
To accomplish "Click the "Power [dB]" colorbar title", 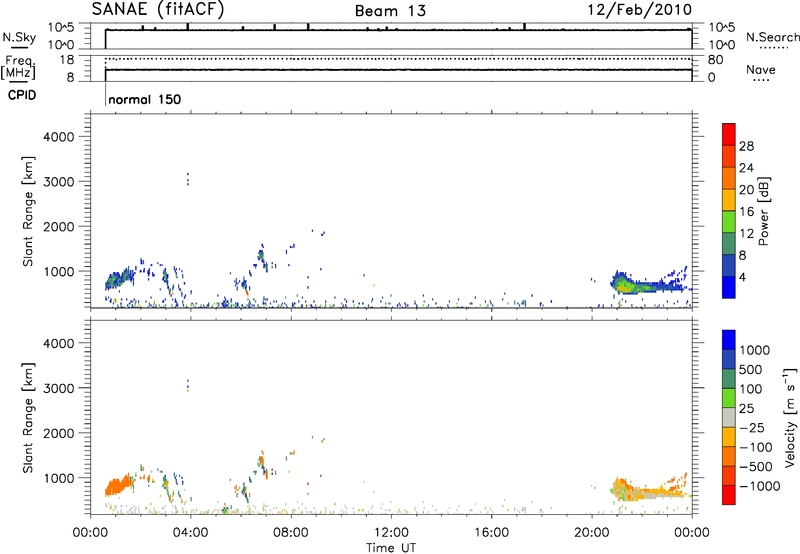I will 763,211.
